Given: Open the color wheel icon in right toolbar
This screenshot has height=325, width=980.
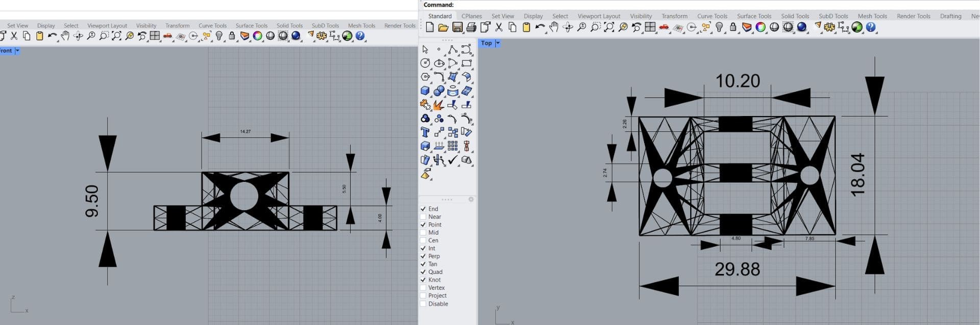Looking at the screenshot, I should [761, 28].
